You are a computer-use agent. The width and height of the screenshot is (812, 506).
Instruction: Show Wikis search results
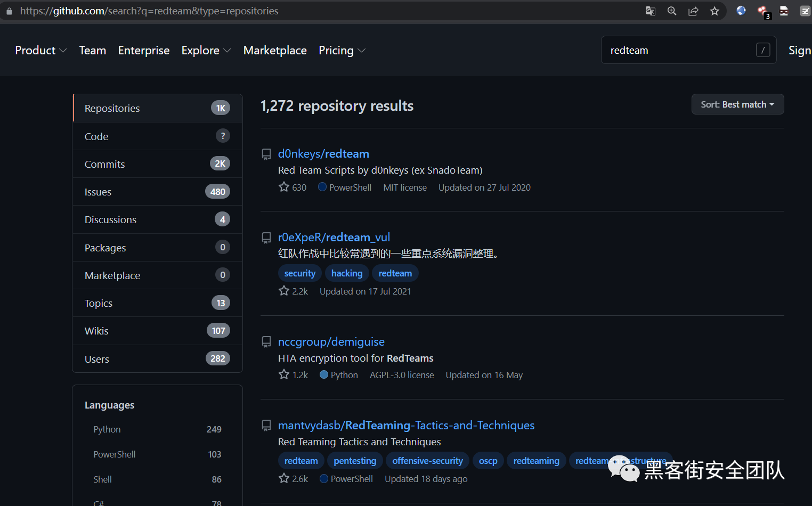click(158, 331)
